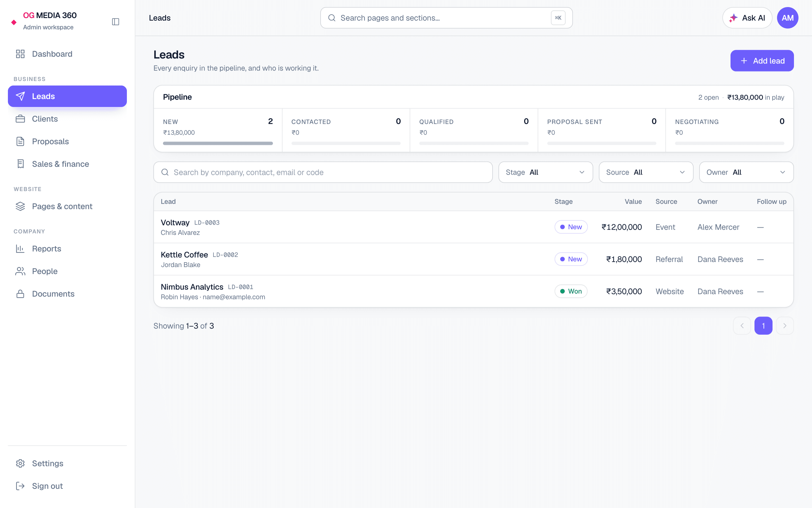Viewport: 812px width, 508px height.
Task: Click the Leads paper-plane icon
Action: (x=20, y=97)
